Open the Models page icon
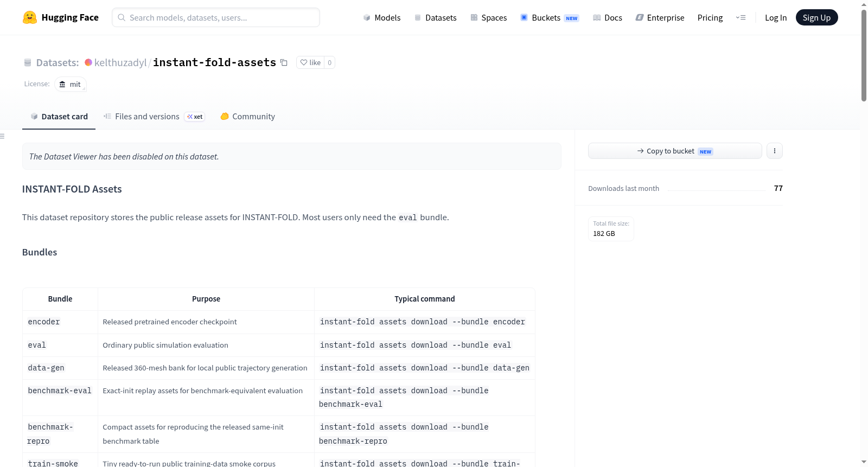The image size is (868, 467). [x=367, y=17]
